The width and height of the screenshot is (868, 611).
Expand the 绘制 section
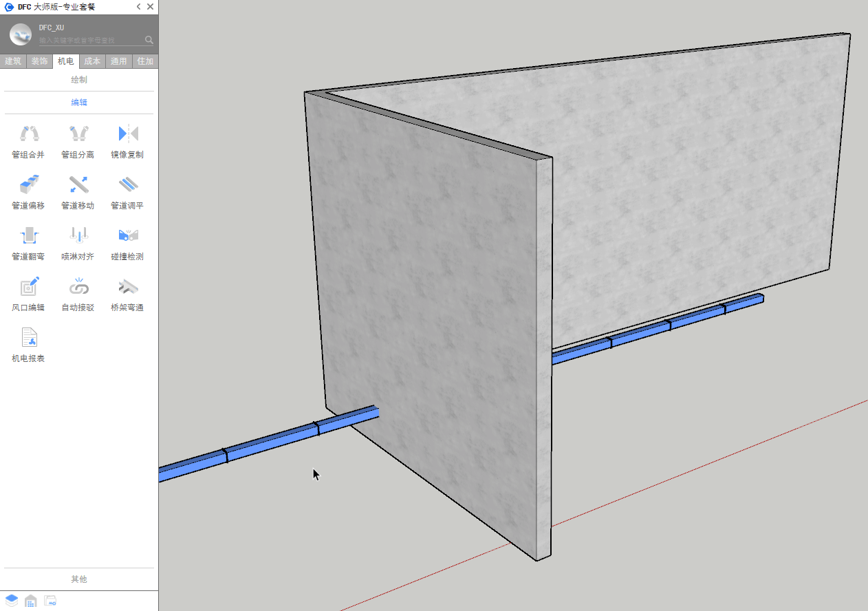pyautogui.click(x=79, y=80)
